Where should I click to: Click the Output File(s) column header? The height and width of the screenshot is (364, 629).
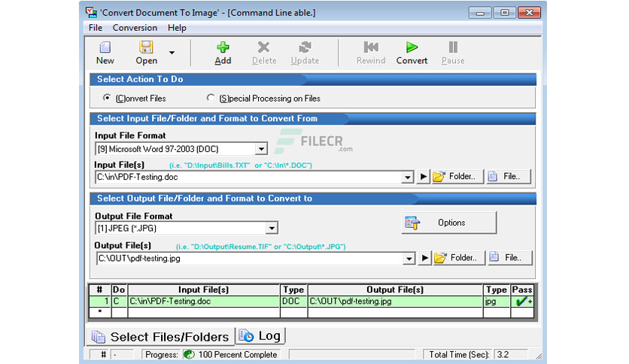click(395, 290)
